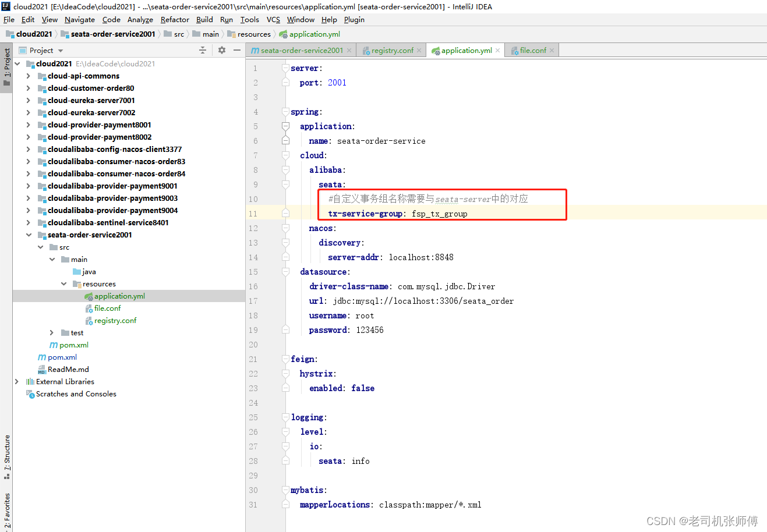Open the 1: Project tool window button
Screen dimensions: 767x532
click(x=6, y=66)
